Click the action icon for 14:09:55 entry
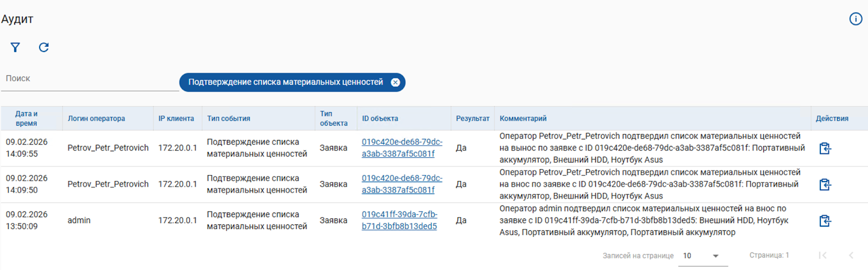This screenshot has height=270, width=868. (x=825, y=148)
